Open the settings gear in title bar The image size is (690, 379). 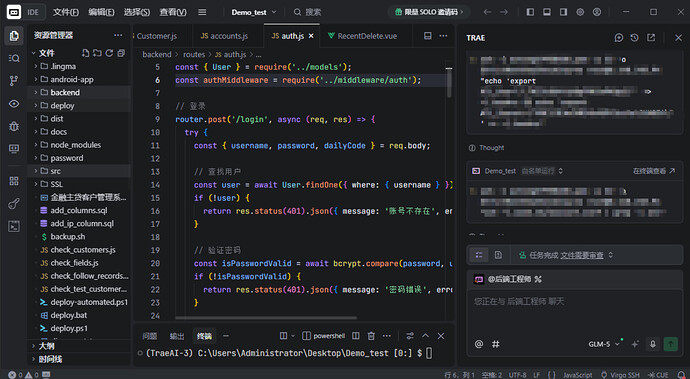580,12
